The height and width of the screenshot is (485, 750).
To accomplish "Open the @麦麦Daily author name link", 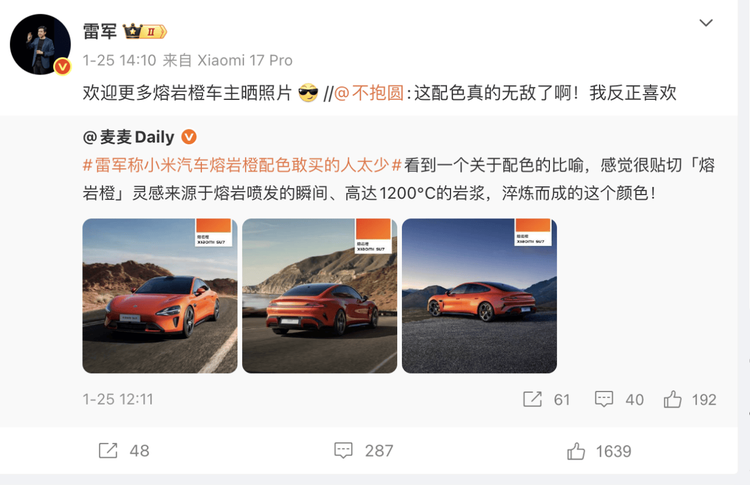I will (129, 137).
